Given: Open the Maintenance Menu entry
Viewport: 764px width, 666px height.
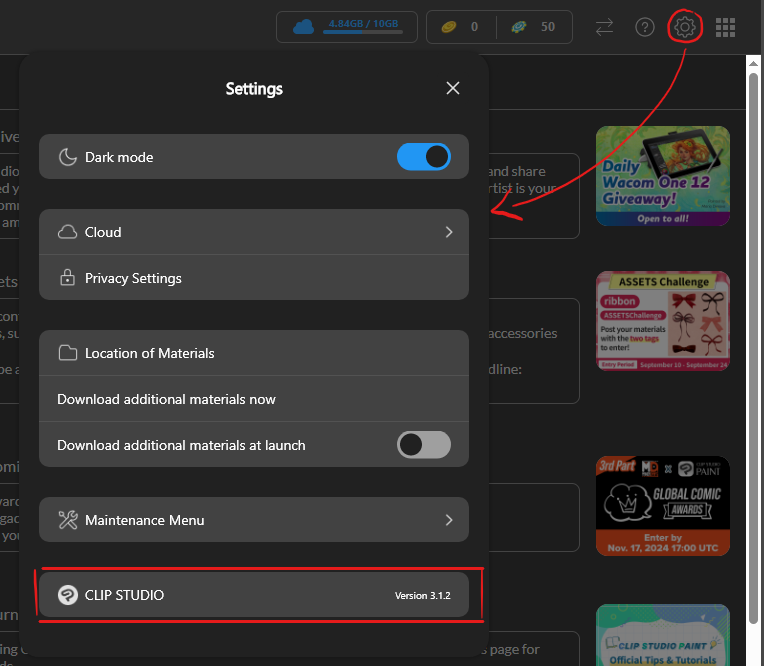Looking at the screenshot, I should pyautogui.click(x=145, y=520).
